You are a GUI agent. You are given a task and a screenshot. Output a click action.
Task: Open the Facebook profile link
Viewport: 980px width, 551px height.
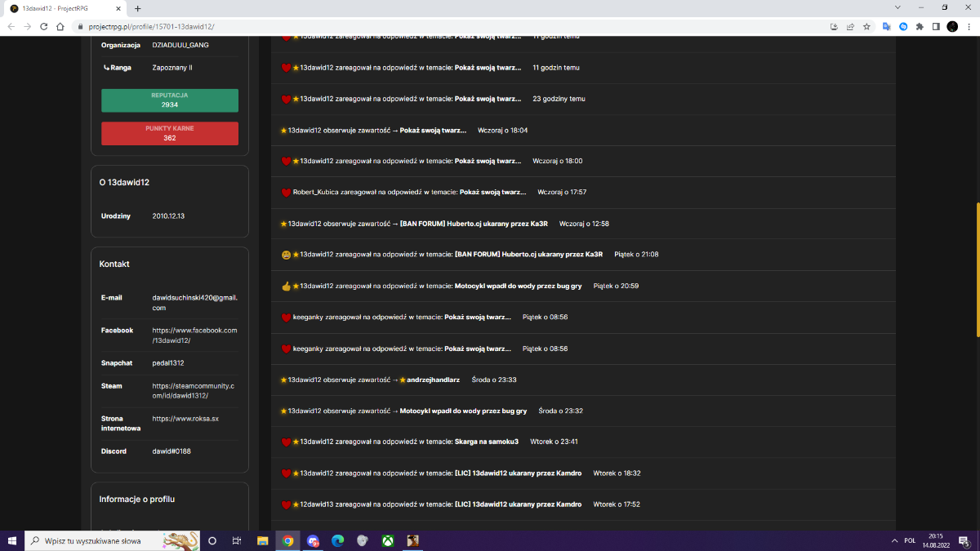(194, 335)
